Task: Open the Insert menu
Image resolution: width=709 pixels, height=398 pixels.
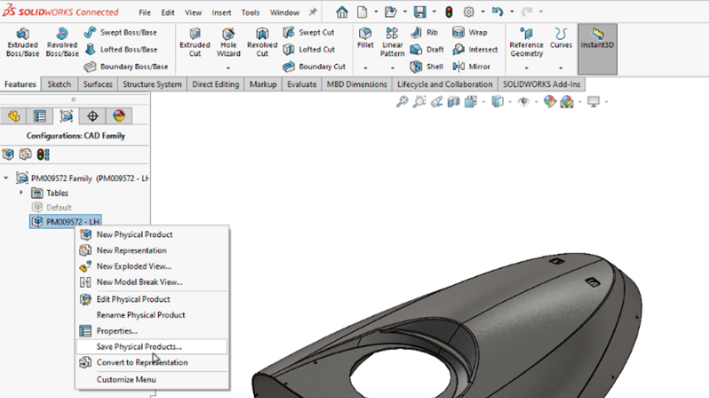Action: (222, 12)
